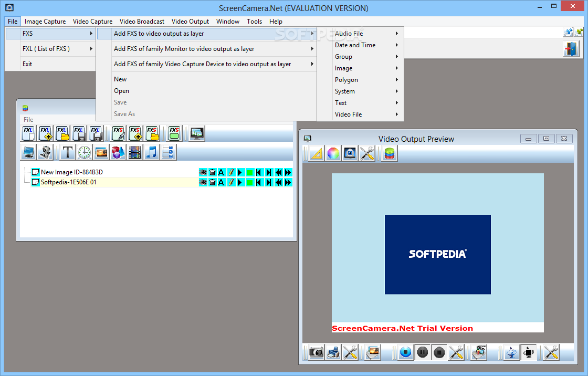
Task: Open the Video Output menu
Action: [x=190, y=22]
